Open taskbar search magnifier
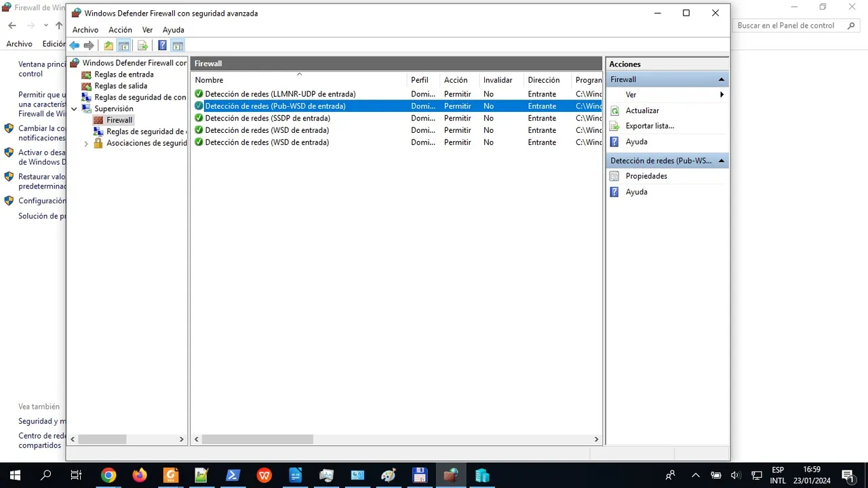 pos(46,475)
